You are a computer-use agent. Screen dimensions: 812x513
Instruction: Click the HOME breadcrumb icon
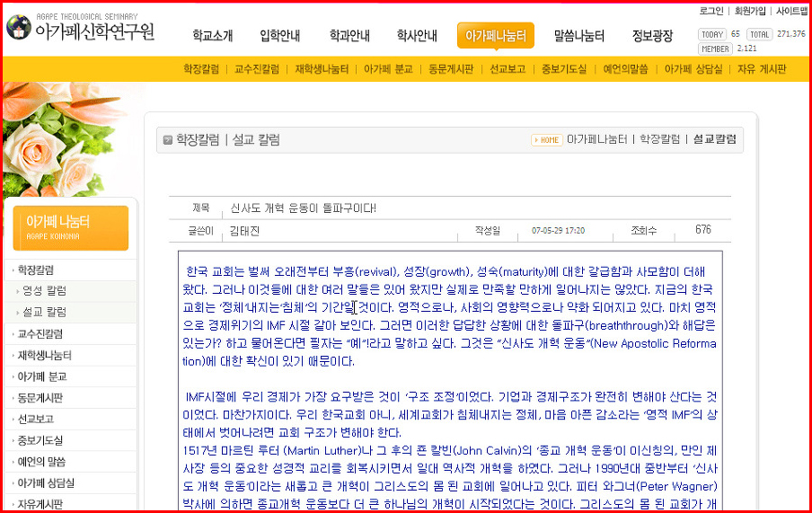coord(547,140)
